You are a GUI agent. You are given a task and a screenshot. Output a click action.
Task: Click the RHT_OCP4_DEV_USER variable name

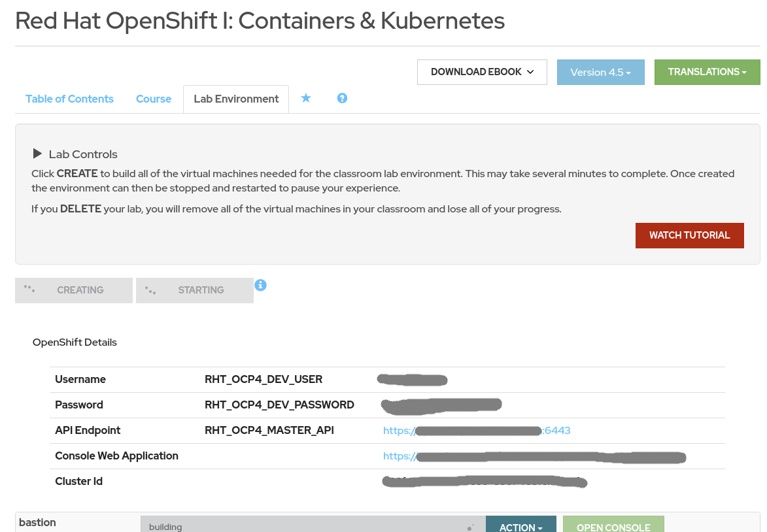click(264, 379)
